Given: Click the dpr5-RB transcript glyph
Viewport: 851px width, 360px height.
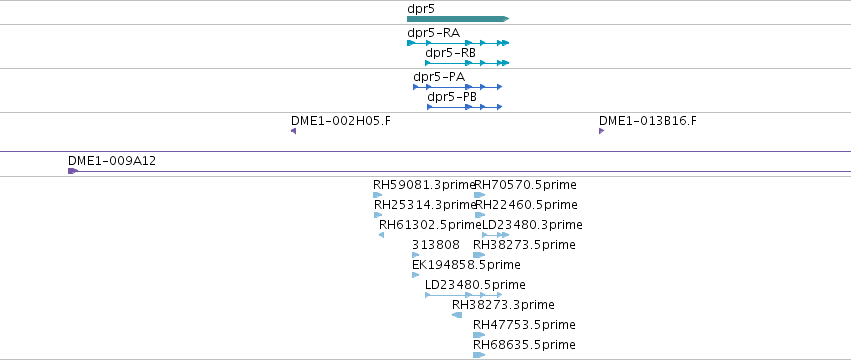Looking at the screenshot, I should [467, 63].
